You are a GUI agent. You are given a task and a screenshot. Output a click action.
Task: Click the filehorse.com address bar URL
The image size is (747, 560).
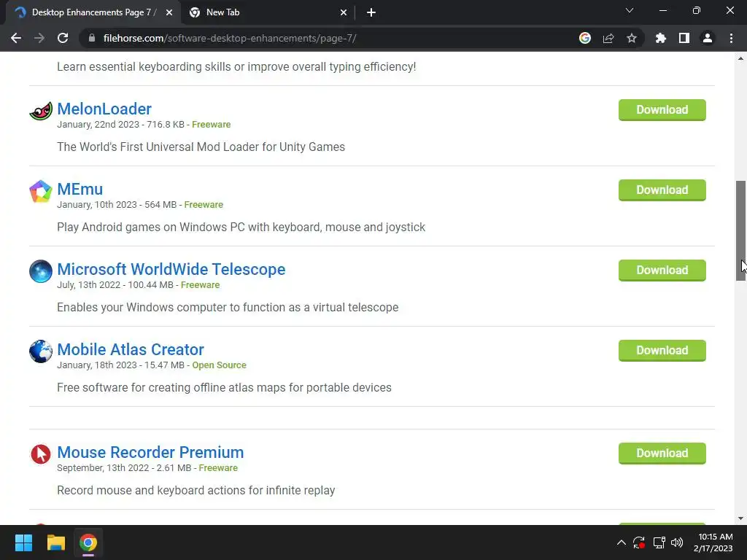click(x=230, y=38)
